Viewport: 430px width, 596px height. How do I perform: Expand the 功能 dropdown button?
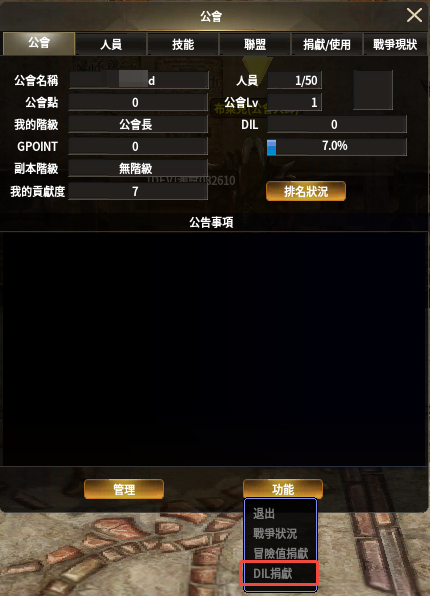[283, 489]
